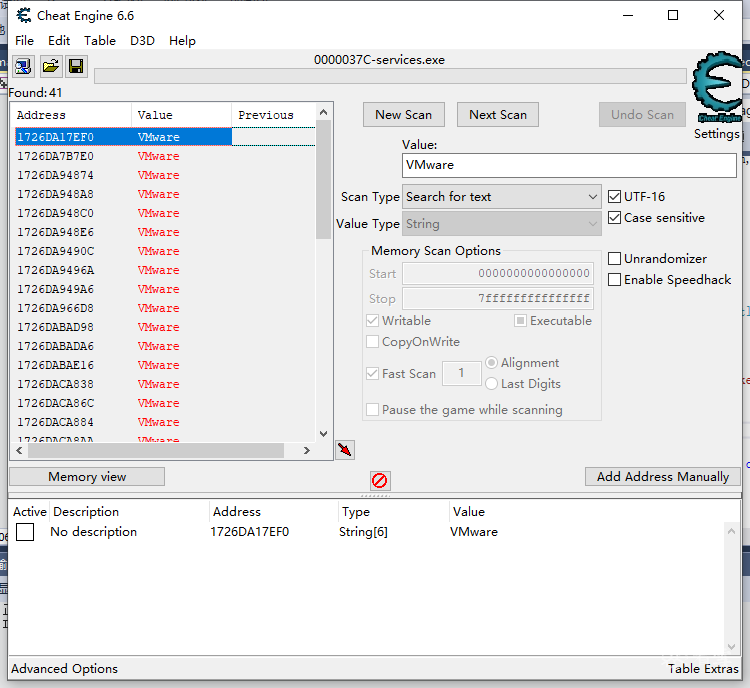The width and height of the screenshot is (750, 688).
Task: Toggle the CopyOnWrite checkbox
Action: pyautogui.click(x=372, y=342)
